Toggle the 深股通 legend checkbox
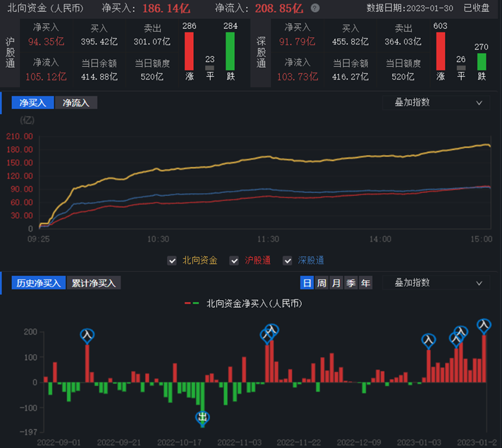 pyautogui.click(x=287, y=261)
